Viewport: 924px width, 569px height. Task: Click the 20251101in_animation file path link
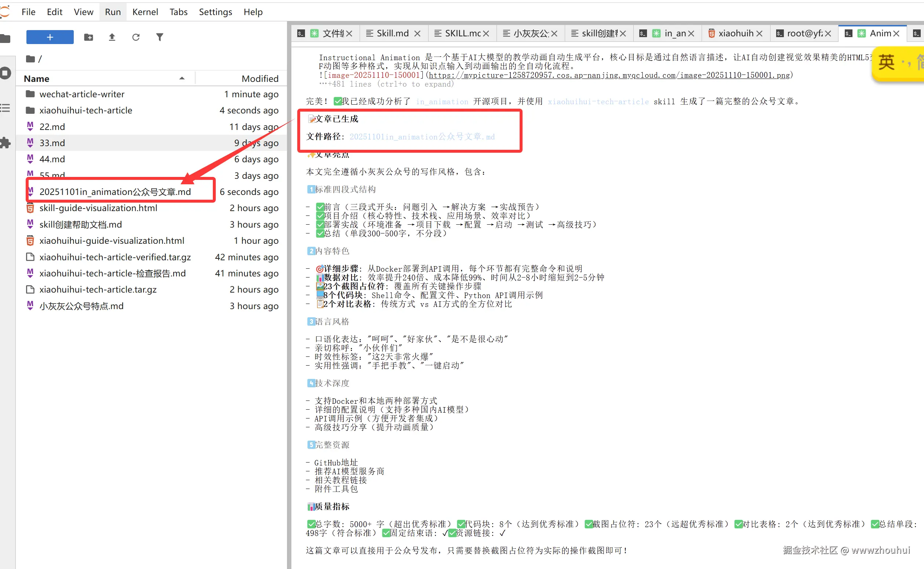pyautogui.click(x=422, y=137)
